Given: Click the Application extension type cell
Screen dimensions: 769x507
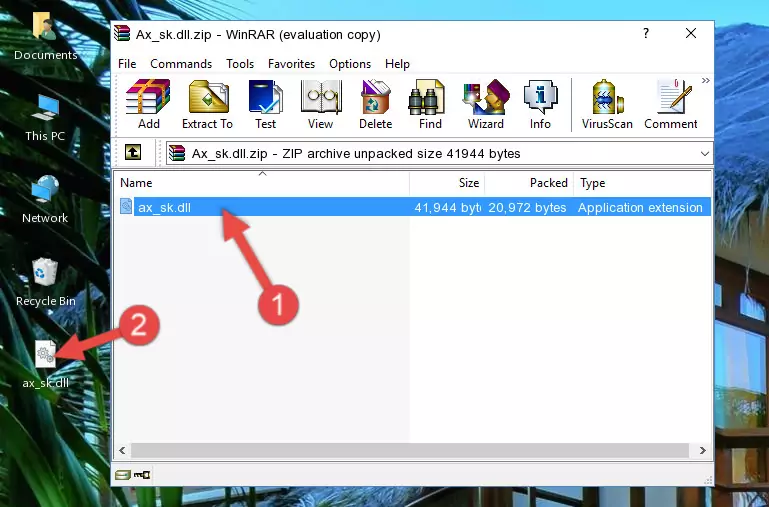Looking at the screenshot, I should coord(640,207).
